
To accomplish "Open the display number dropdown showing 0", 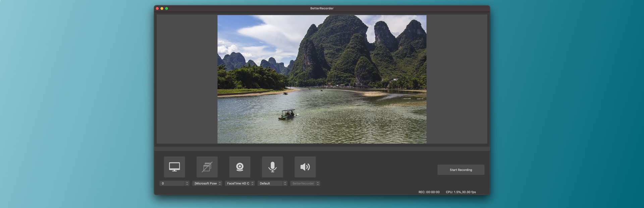I will coord(174,184).
